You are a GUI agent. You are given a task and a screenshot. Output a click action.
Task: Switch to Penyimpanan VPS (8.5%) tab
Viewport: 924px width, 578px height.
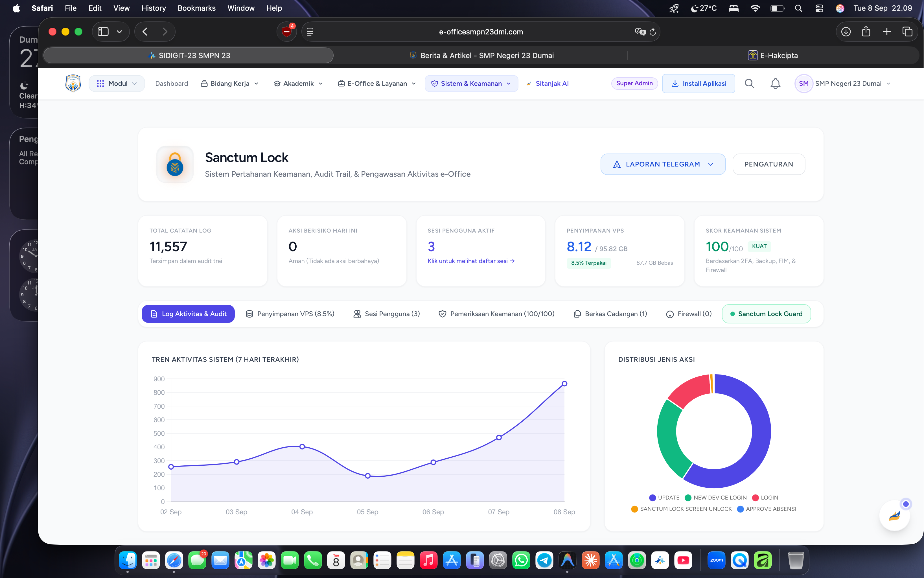tap(290, 314)
